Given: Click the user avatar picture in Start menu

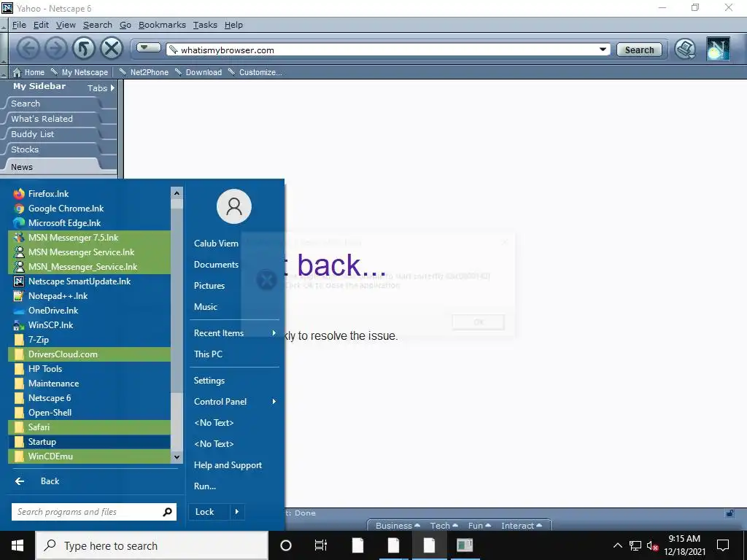Looking at the screenshot, I should [x=234, y=206].
